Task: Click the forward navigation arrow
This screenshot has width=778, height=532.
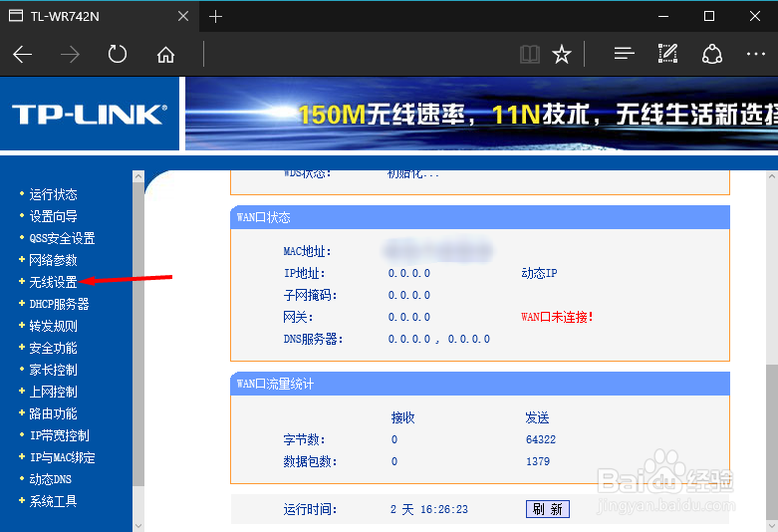Action: coord(70,54)
